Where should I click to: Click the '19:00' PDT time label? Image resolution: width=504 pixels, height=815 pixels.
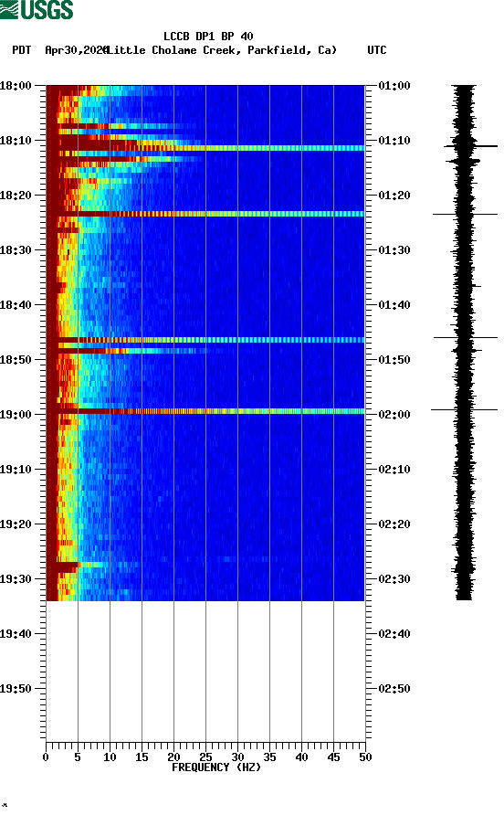pos(16,415)
